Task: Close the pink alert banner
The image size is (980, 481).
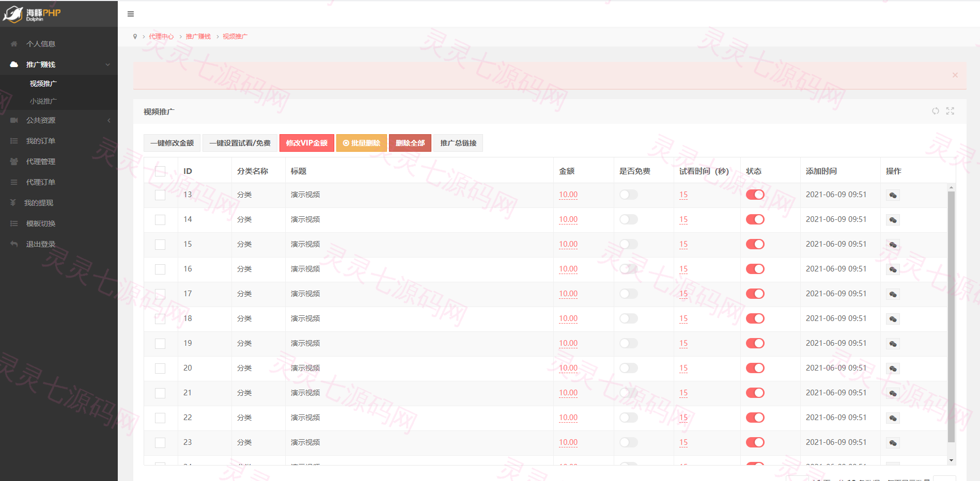Action: 955,75
